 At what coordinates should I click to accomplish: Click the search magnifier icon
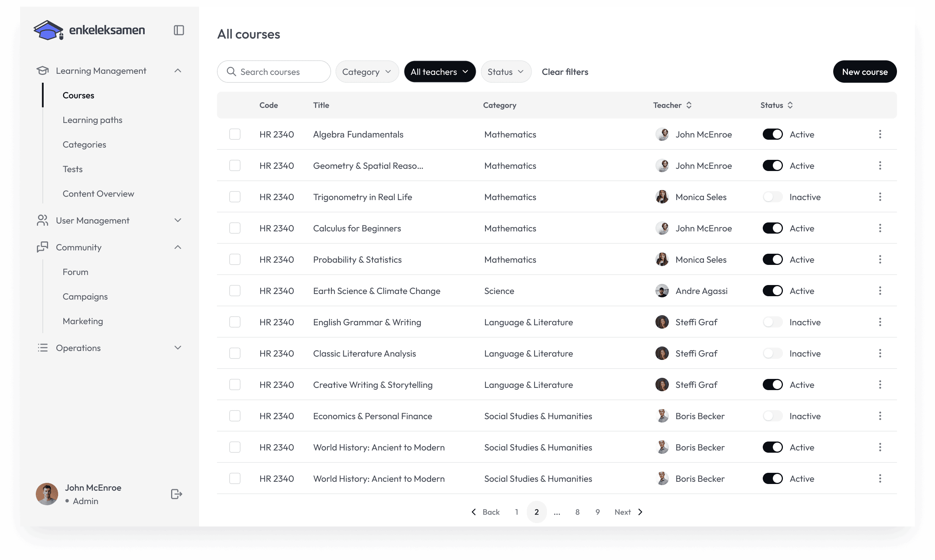point(231,72)
